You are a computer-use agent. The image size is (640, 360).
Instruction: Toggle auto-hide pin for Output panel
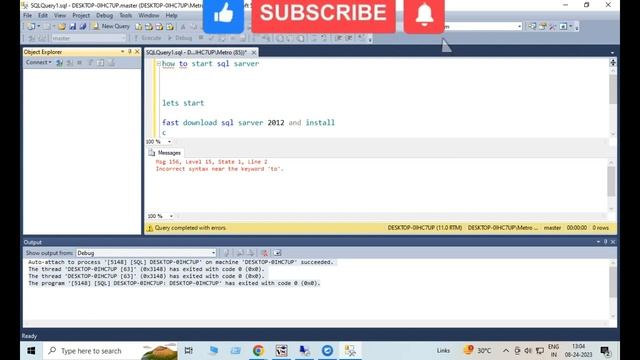coord(606,242)
